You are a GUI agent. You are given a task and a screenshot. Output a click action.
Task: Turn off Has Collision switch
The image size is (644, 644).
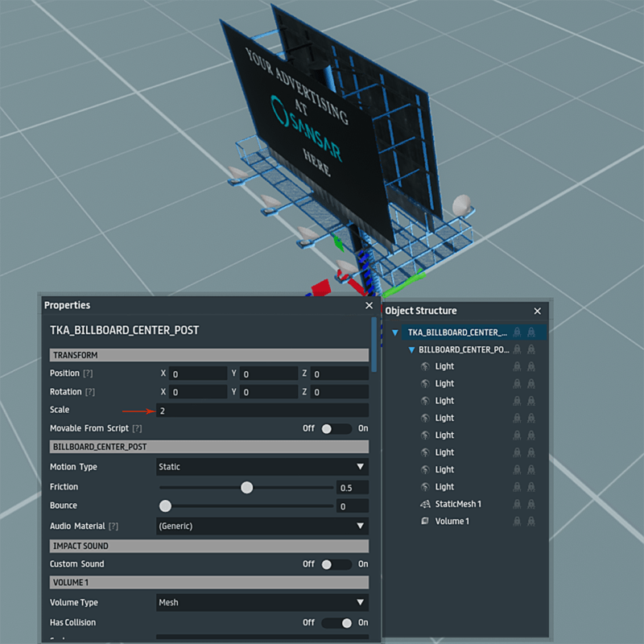[x=336, y=622]
